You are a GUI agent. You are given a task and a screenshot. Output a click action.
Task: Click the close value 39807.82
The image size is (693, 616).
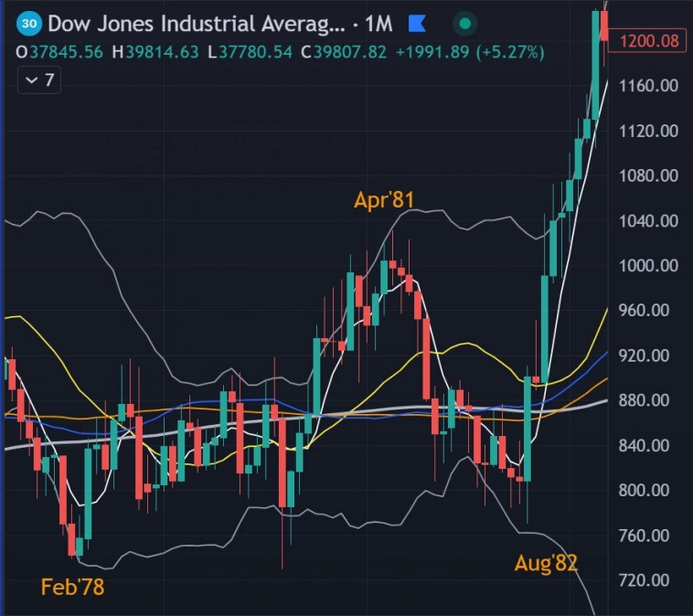coord(352,52)
